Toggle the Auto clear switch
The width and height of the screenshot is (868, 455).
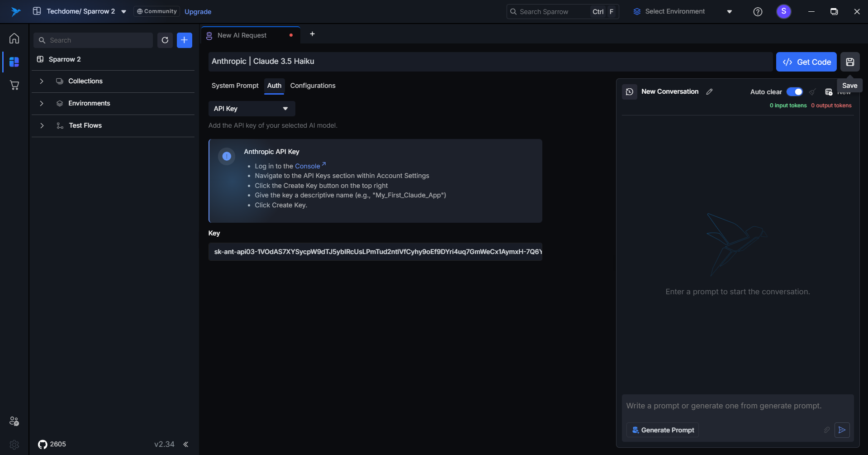coord(794,92)
